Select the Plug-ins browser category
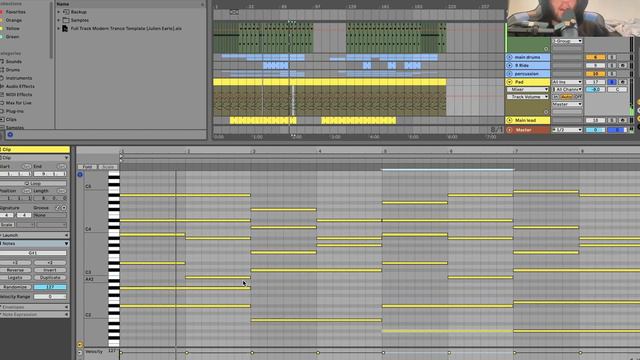 [14, 111]
